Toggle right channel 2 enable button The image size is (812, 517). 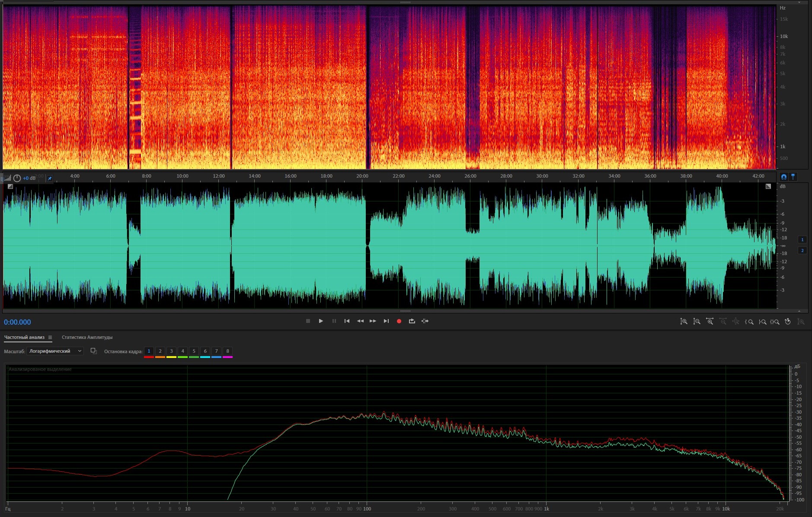pyautogui.click(x=802, y=251)
